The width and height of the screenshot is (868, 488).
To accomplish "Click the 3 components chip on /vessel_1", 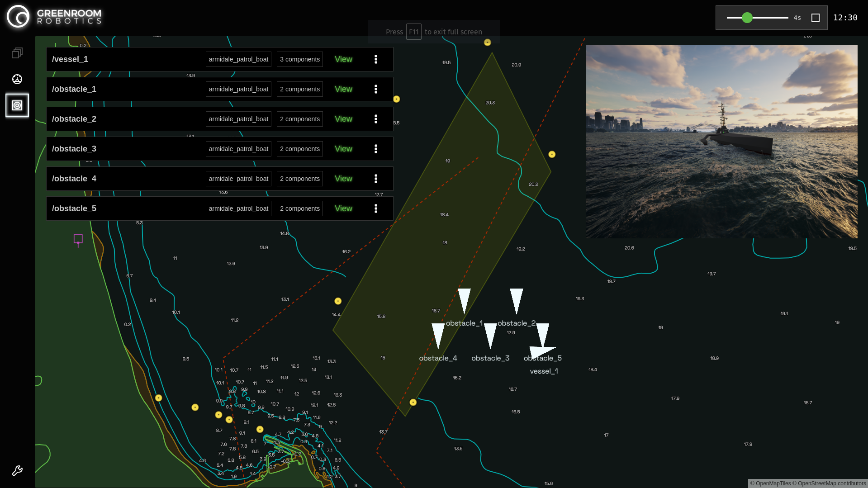I will tap(299, 59).
